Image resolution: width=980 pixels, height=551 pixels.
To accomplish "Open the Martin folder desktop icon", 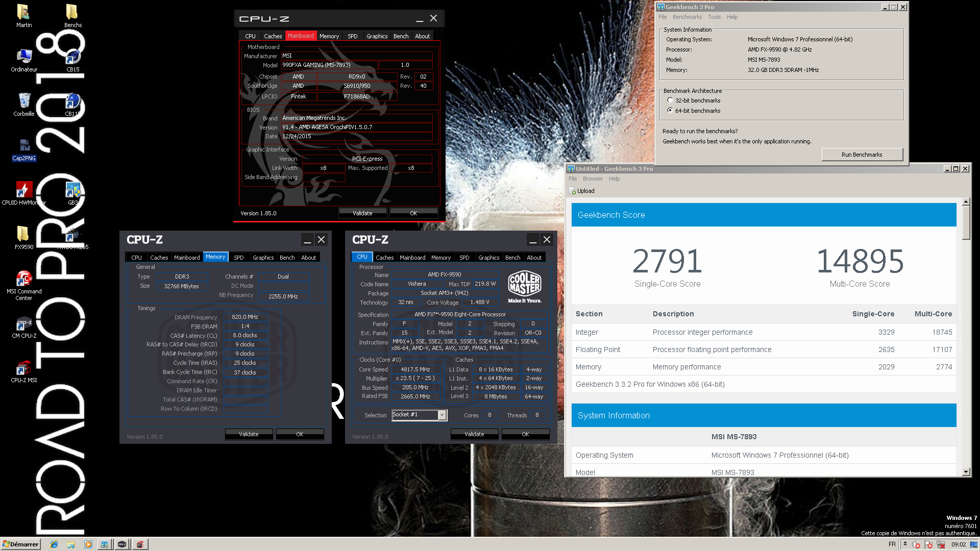I will tap(23, 15).
